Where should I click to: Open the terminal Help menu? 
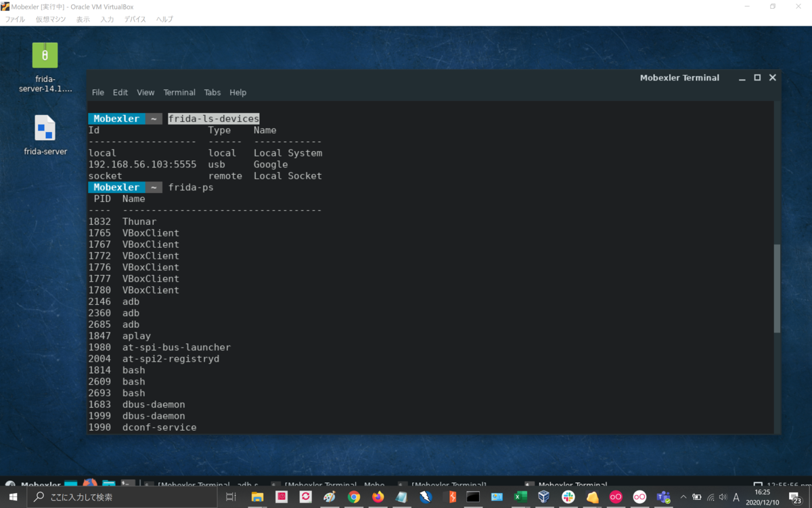click(x=238, y=93)
